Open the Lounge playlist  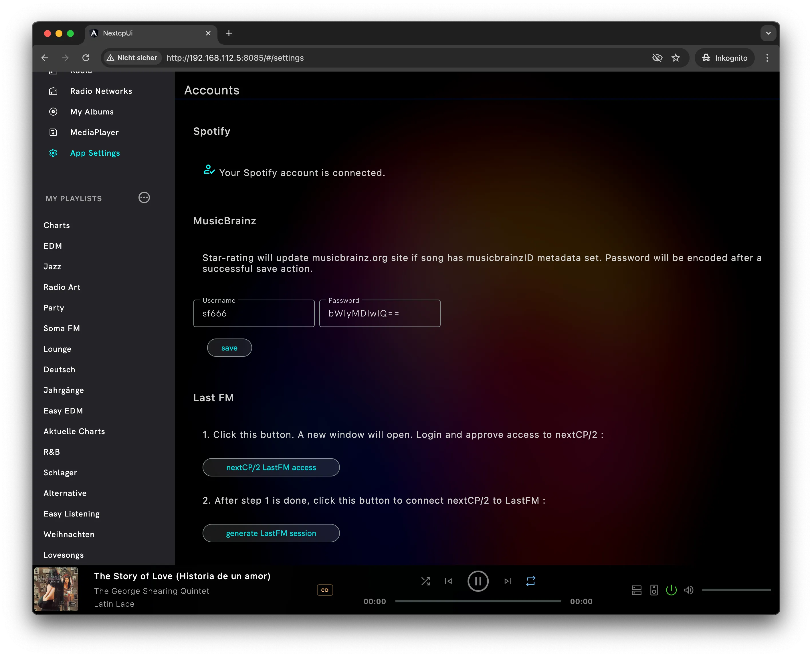pos(57,349)
